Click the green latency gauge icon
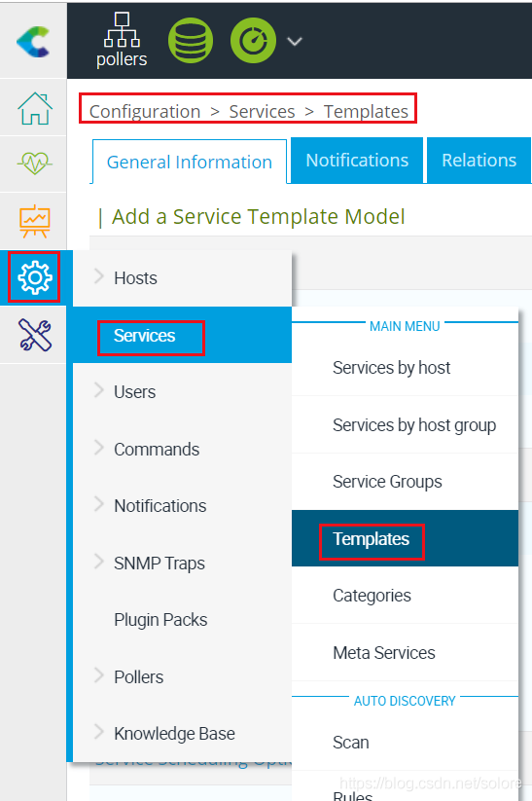Image resolution: width=532 pixels, height=801 pixels. 253,41
